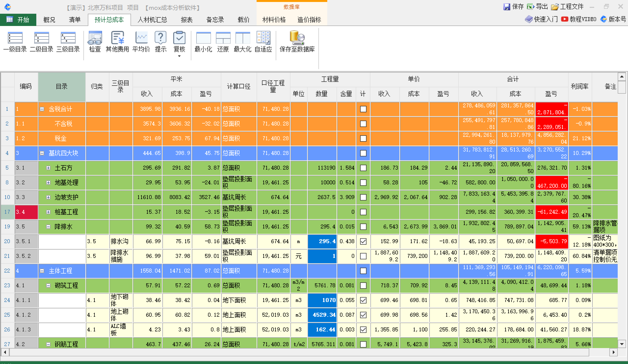Viewport: 628px width, 364px height.
Task: Choose 最小化 layout view
Action: coord(203,42)
